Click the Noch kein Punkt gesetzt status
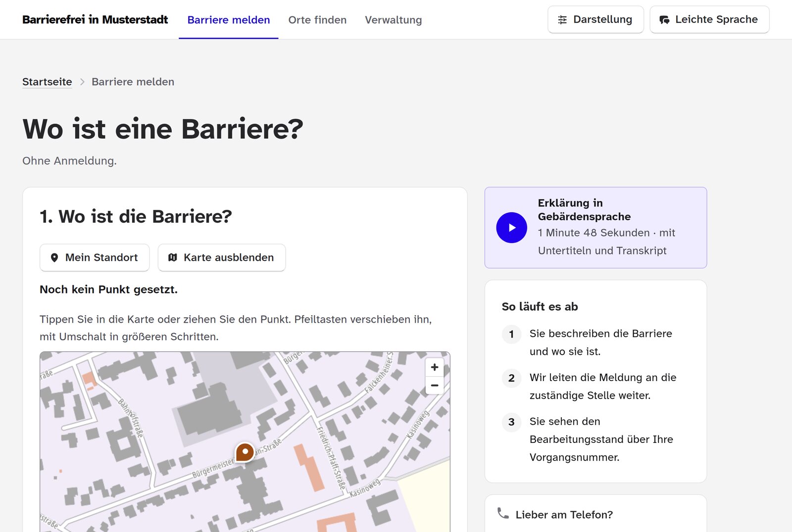This screenshot has width=792, height=532. pyautogui.click(x=108, y=290)
